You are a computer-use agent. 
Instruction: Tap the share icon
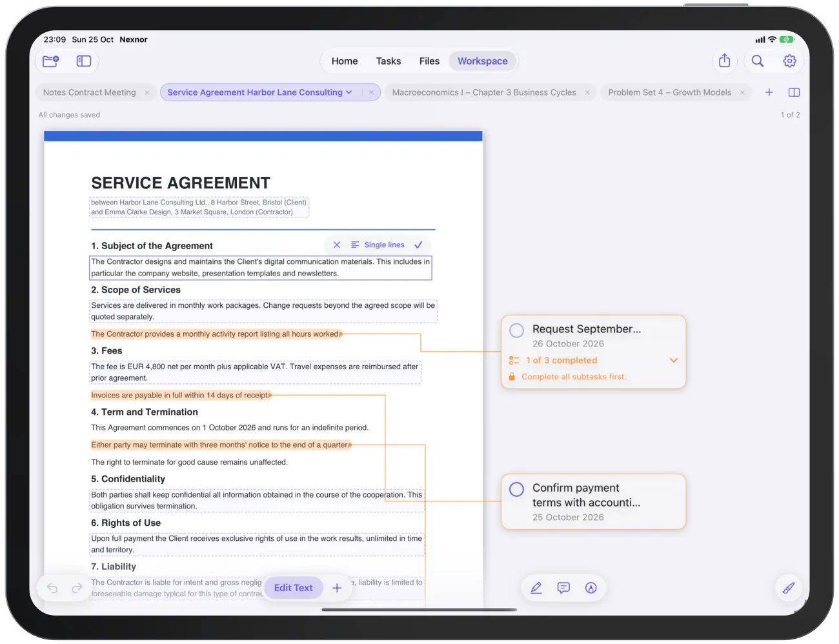725,61
